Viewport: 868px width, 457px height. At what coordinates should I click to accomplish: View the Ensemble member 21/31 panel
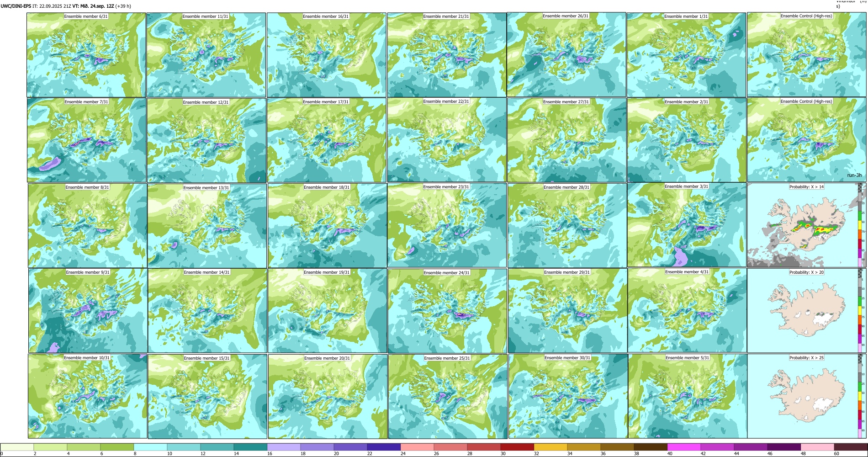pyautogui.click(x=447, y=55)
